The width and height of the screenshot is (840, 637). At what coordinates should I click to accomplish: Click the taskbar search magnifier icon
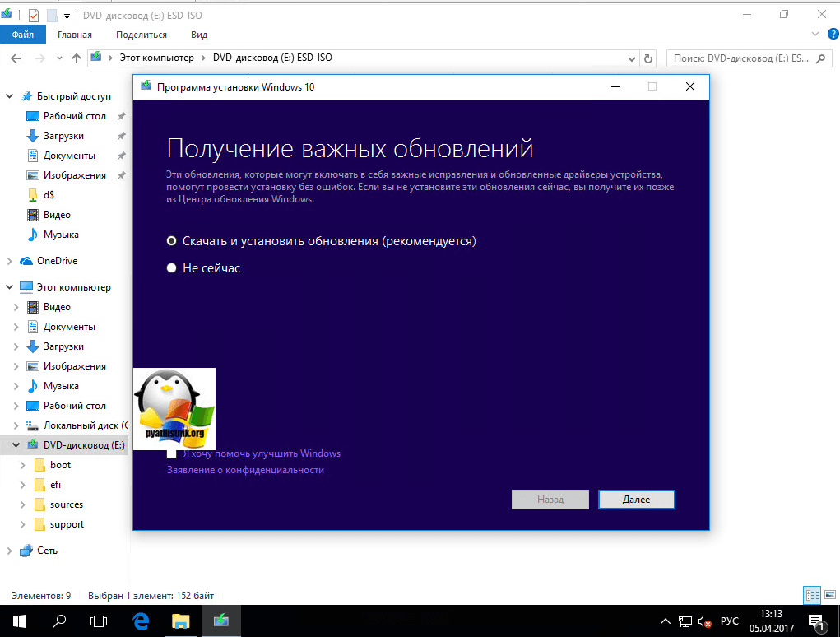(x=59, y=621)
